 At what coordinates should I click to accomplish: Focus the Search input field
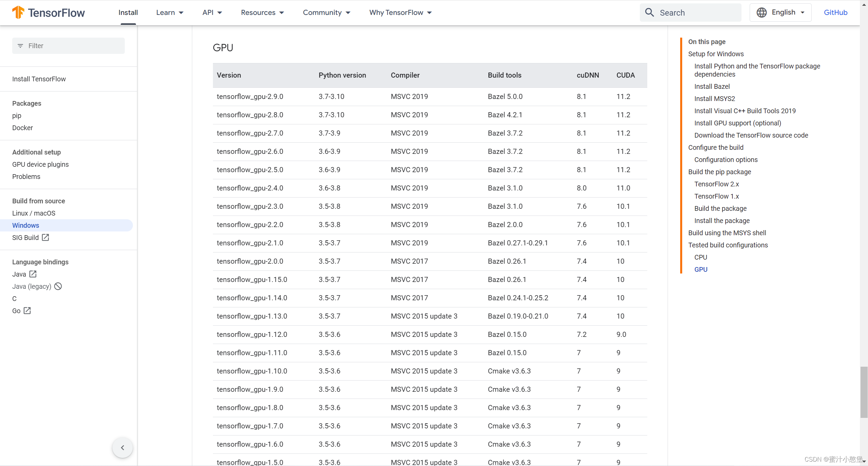pyautogui.click(x=690, y=13)
